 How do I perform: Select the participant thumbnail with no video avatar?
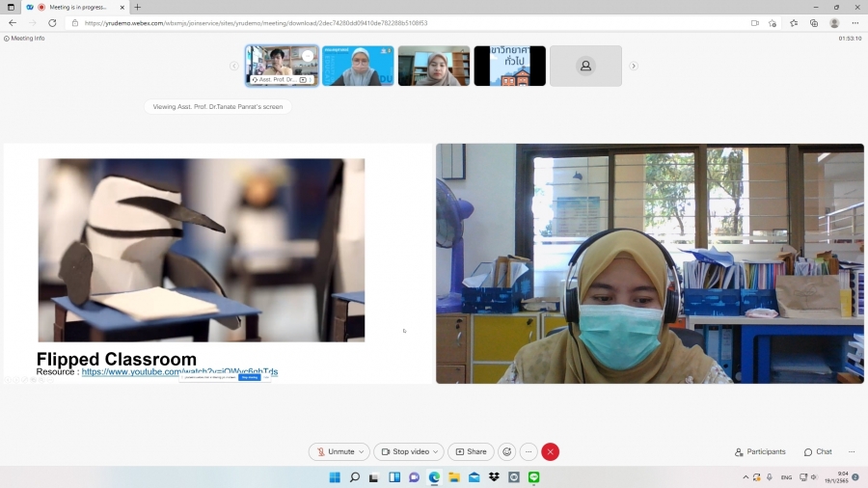pos(585,66)
